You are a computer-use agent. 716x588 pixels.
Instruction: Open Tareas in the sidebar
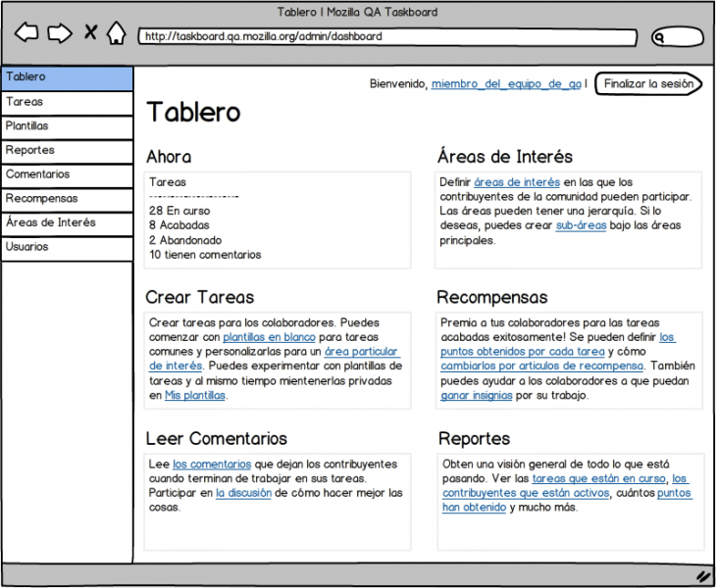click(67, 103)
